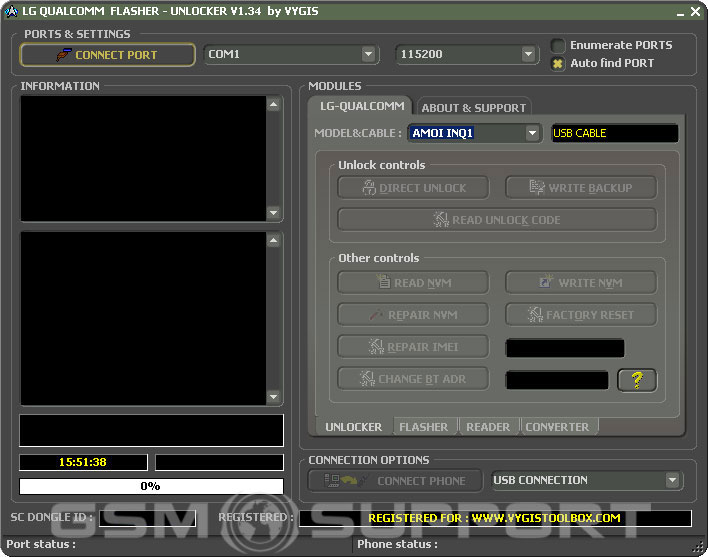Screen dimensions: 708x557
Task: Click the 15:51:38 time display
Action: coord(83,462)
